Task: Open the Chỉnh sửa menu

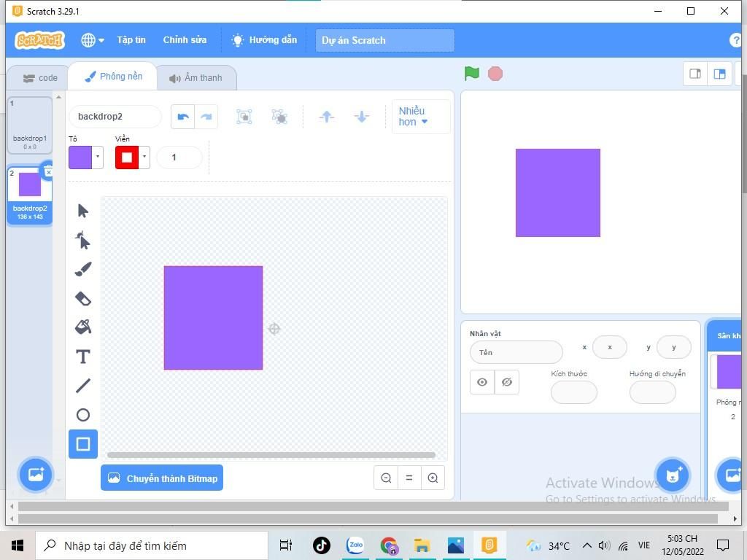Action: point(185,40)
